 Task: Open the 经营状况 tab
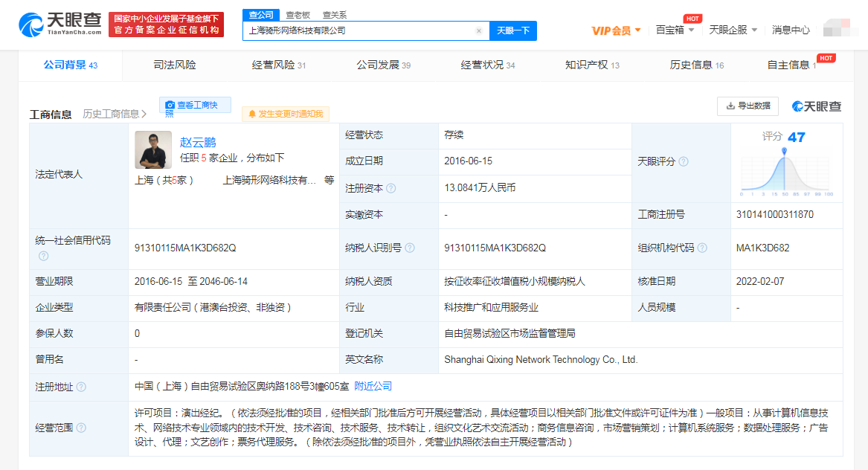tap(488, 65)
